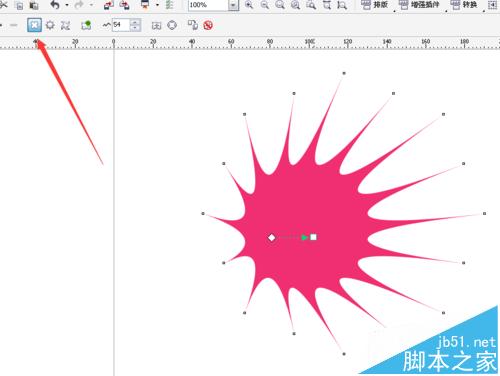The image size is (500, 376).
Task: Click the white diamond distortion center handle
Action: point(272,237)
